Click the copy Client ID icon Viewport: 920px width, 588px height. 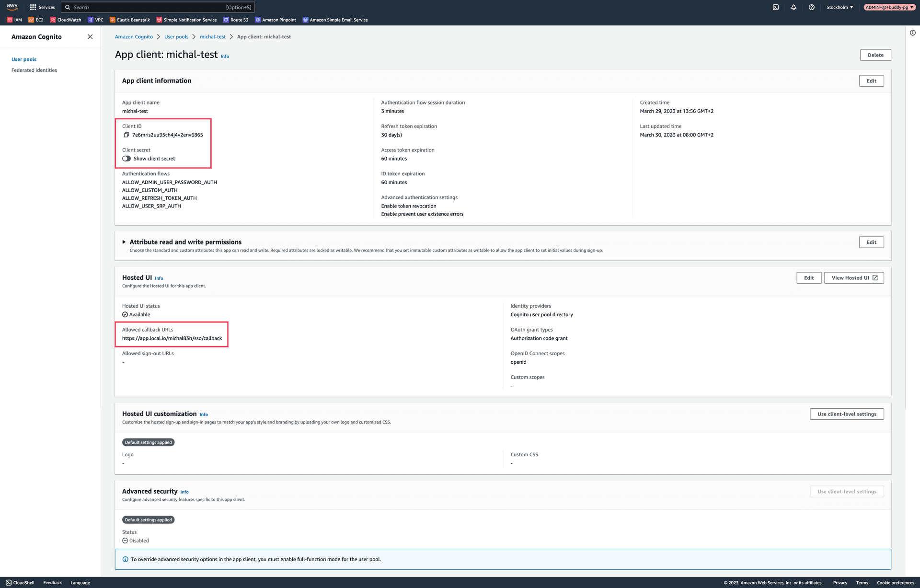pos(126,135)
